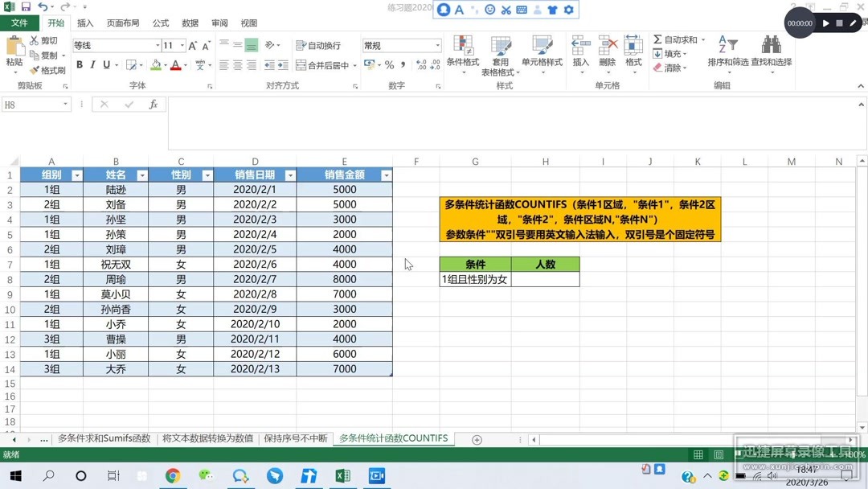This screenshot has height=489, width=868.
Task: Click the Name Box showing H8
Action: tap(32, 105)
